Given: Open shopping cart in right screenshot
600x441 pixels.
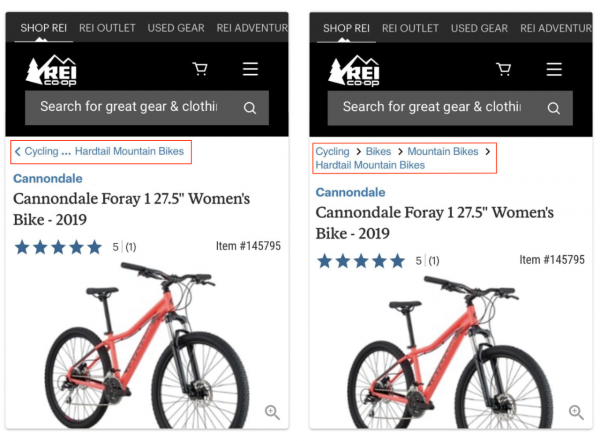Looking at the screenshot, I should pos(503,69).
